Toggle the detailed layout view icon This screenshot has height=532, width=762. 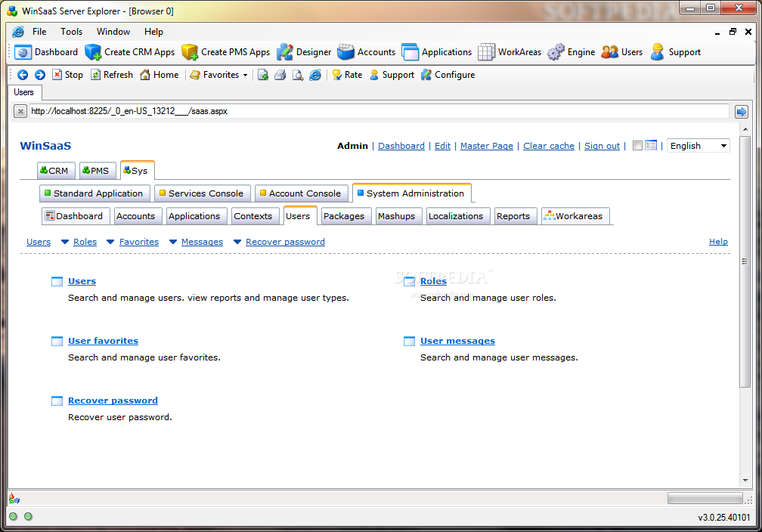(x=651, y=145)
